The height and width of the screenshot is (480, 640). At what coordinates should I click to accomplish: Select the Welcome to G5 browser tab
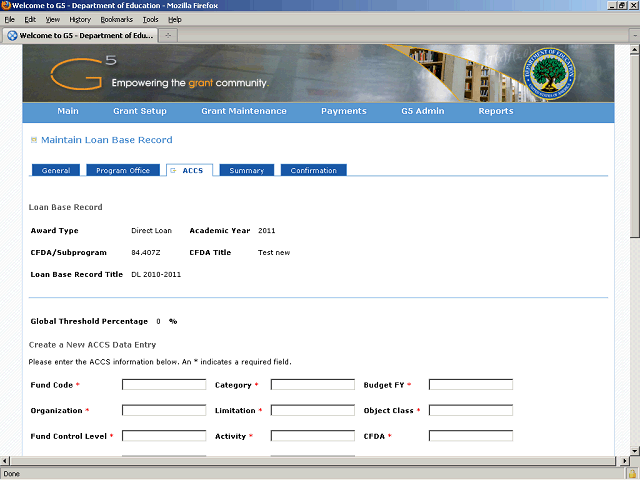(80, 36)
